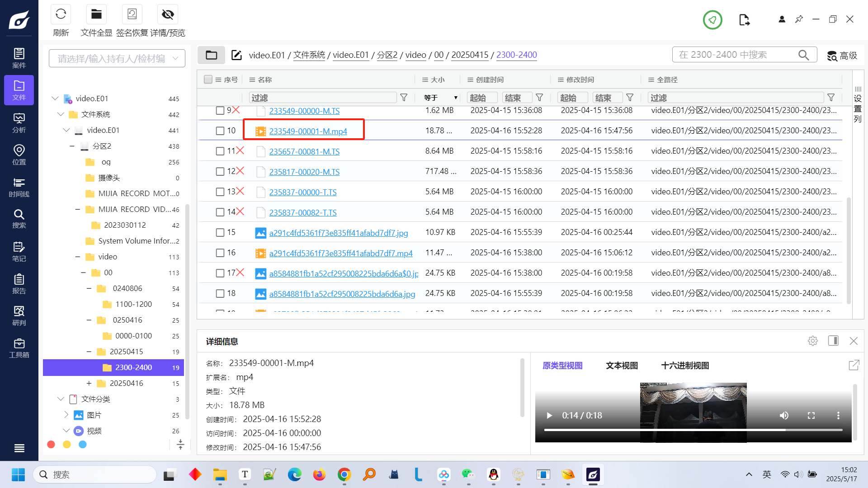
Task: Expand the 图片 category node
Action: click(66, 415)
